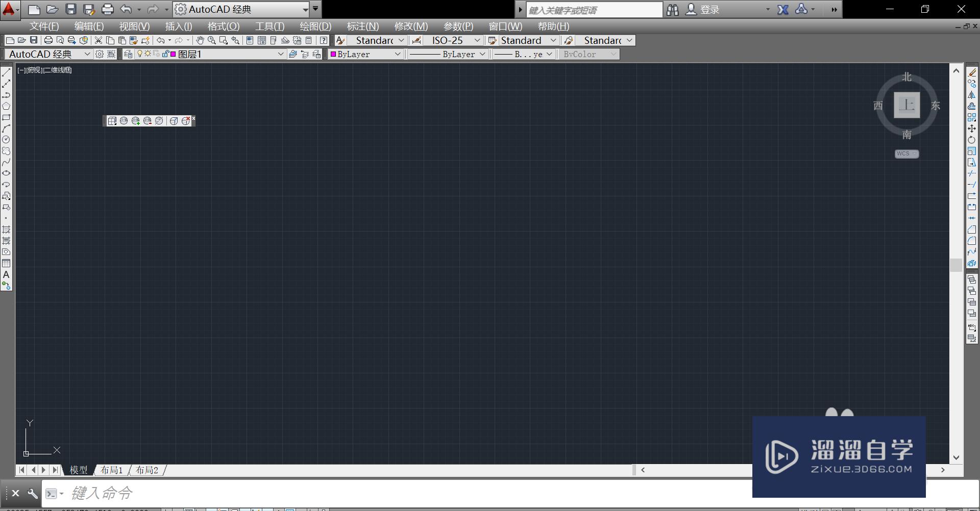Select the Chamfer modify tool
This screenshot has height=511, width=980.
(x=972, y=229)
